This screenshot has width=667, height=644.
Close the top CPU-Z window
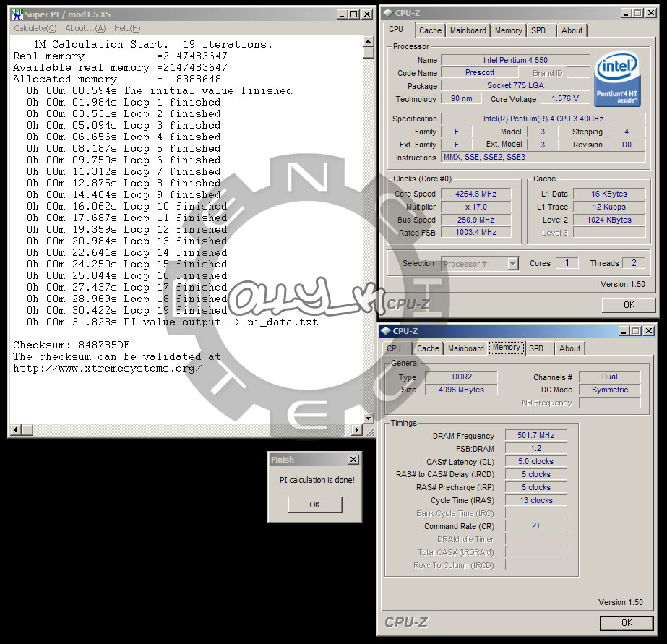pos(651,13)
